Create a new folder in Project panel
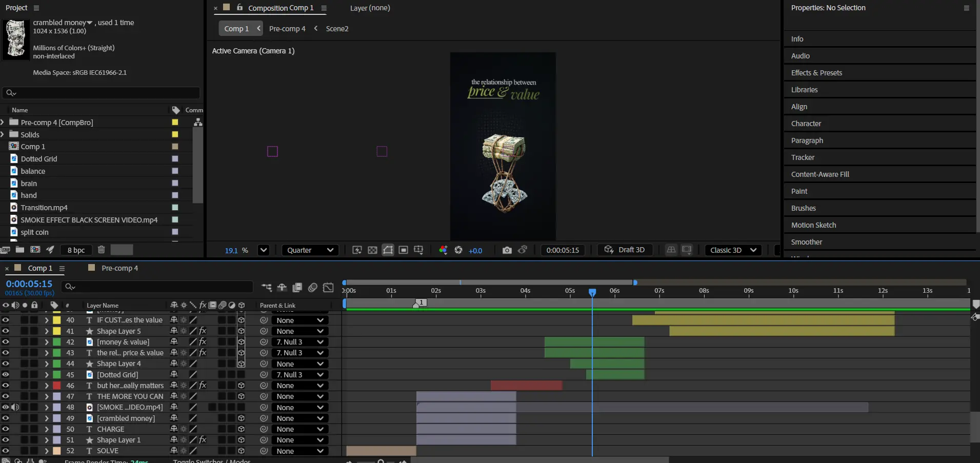 20,250
